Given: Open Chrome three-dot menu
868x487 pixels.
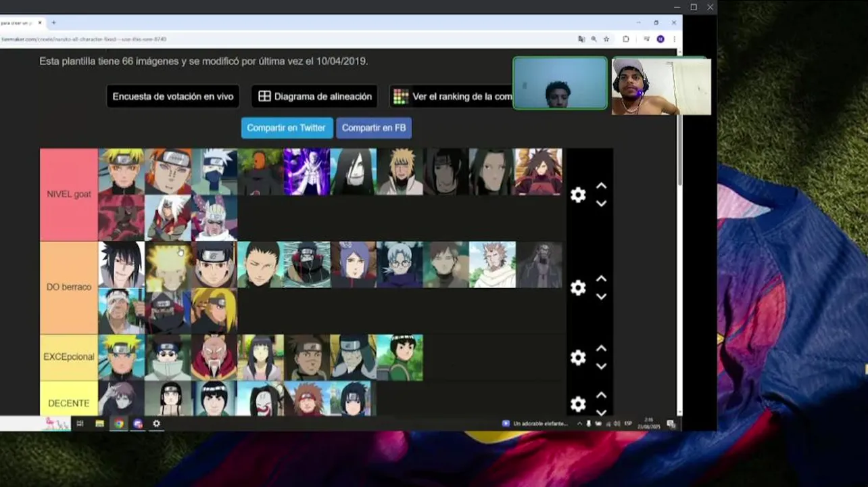Looking at the screenshot, I should coord(674,39).
